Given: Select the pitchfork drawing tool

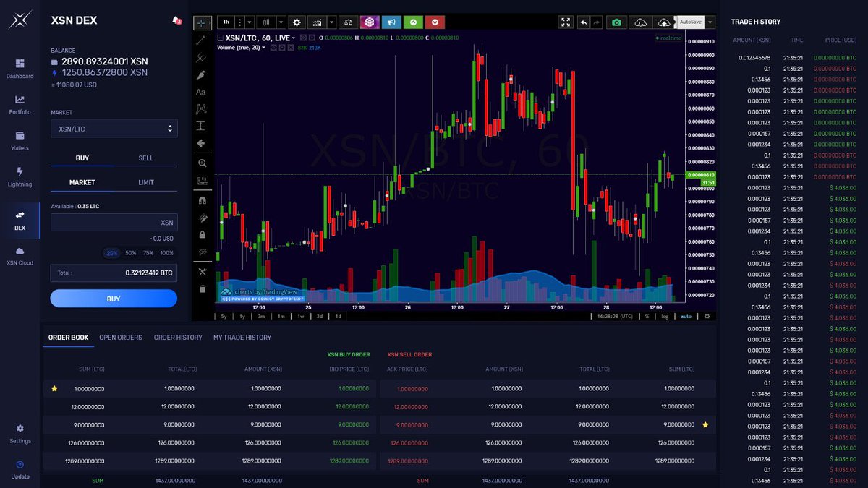Looking at the screenshot, I should point(201,58).
